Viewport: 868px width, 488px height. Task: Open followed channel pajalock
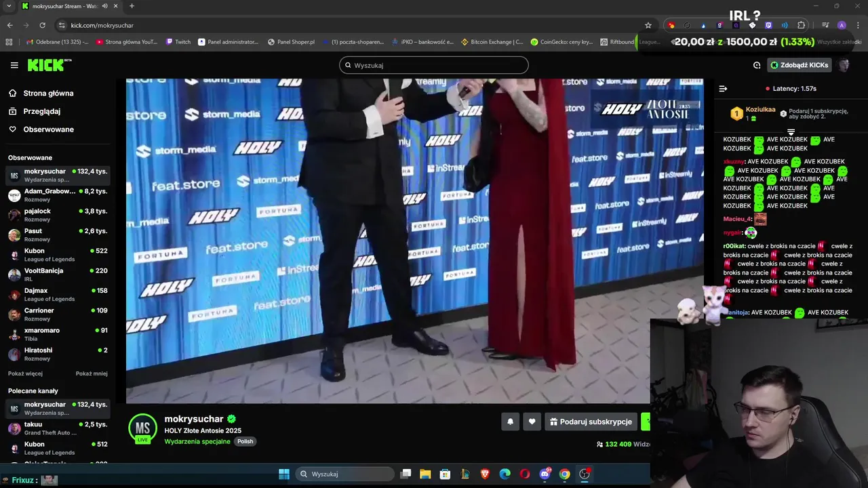pyautogui.click(x=58, y=215)
